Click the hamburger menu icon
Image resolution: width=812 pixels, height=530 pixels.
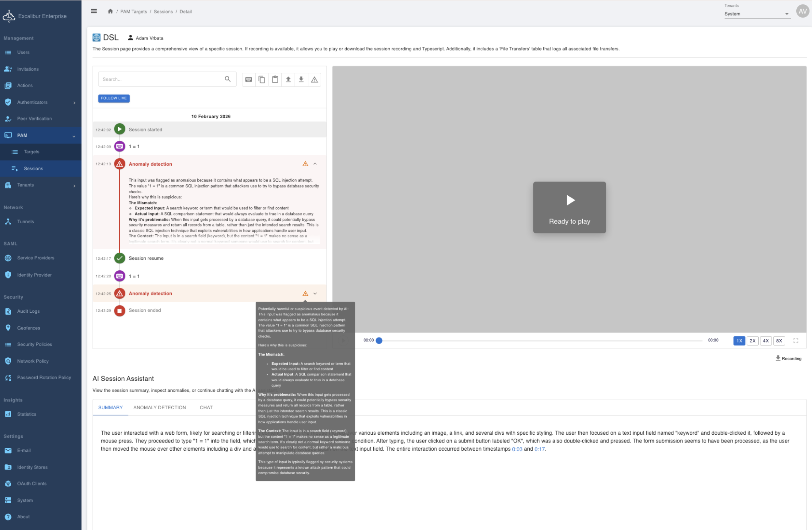[94, 11]
